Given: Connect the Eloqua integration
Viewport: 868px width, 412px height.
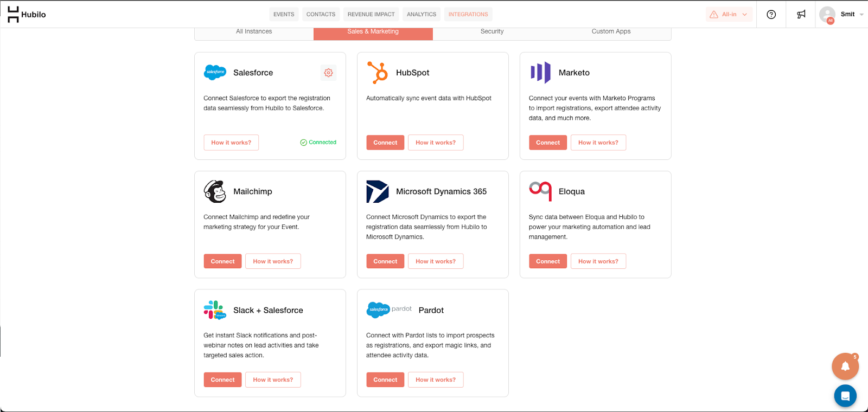Looking at the screenshot, I should pyautogui.click(x=548, y=261).
